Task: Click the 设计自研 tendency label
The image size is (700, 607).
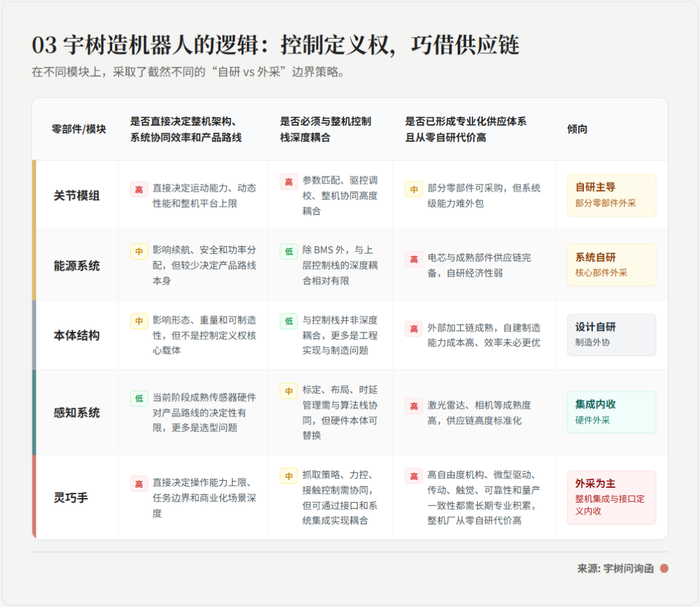Action: click(x=611, y=334)
